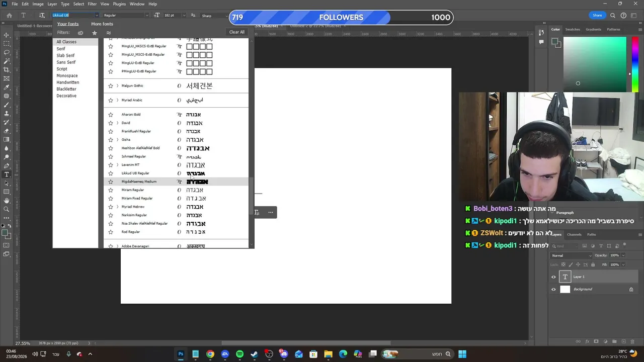Screen dimensions: 644x362
Task: Select the Zoom tool
Action: tap(7, 209)
